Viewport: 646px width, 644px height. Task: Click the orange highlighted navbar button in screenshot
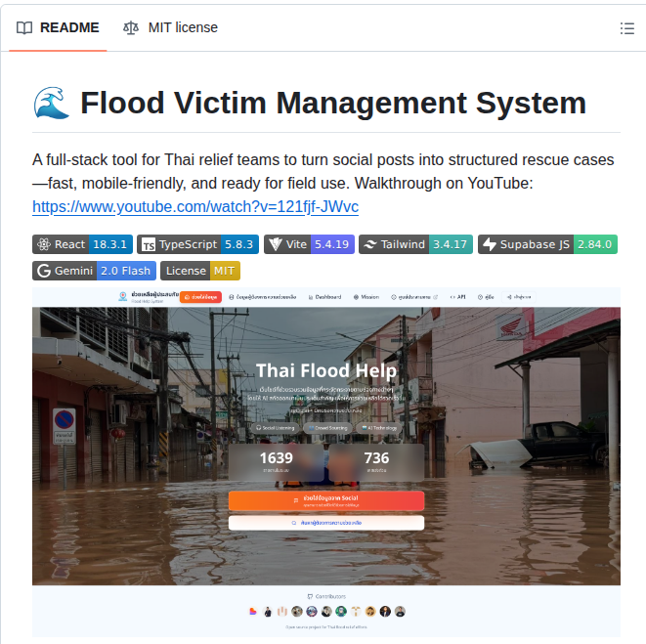(200, 297)
